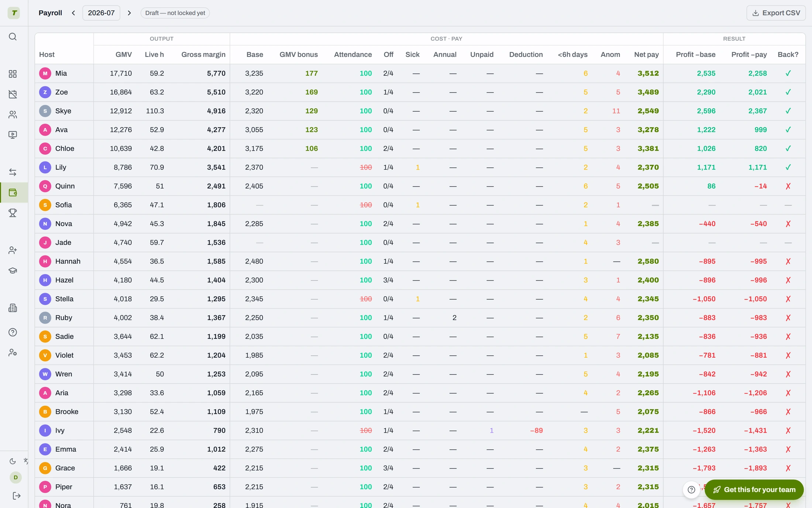Screen dimensions: 812x508
Task: Open the dashboard grid icon
Action: [13, 74]
